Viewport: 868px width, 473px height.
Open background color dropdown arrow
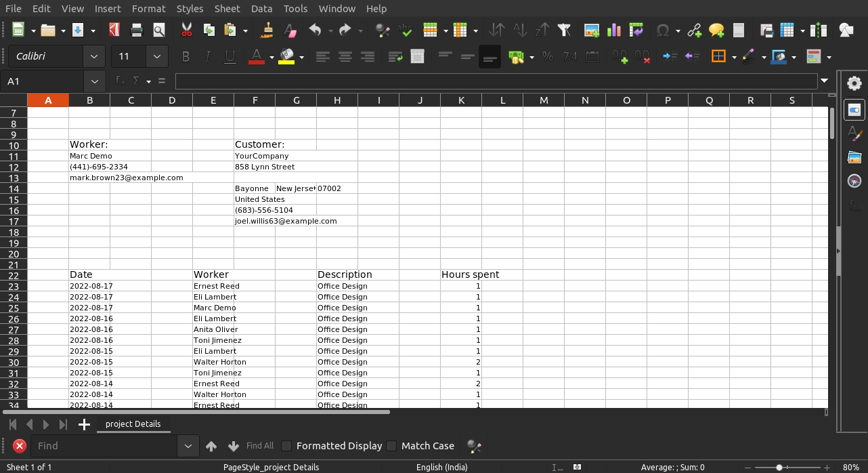[x=301, y=57]
